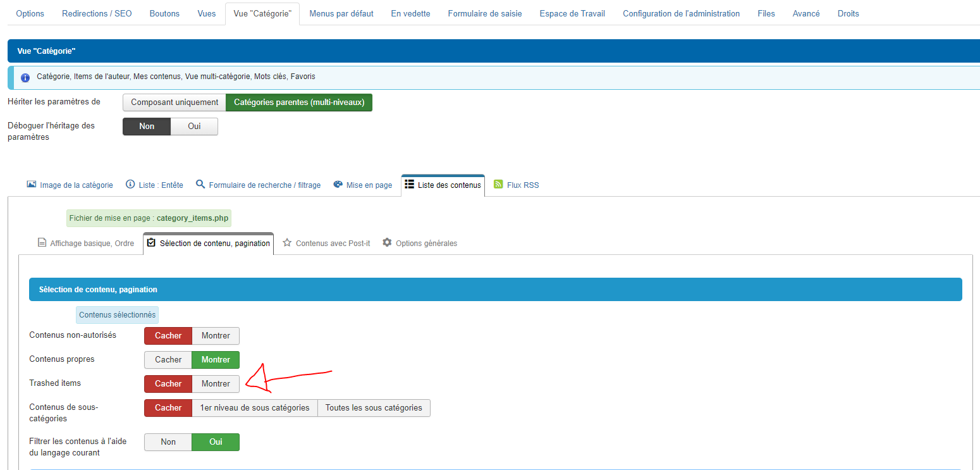Open the Files tab

(x=766, y=13)
